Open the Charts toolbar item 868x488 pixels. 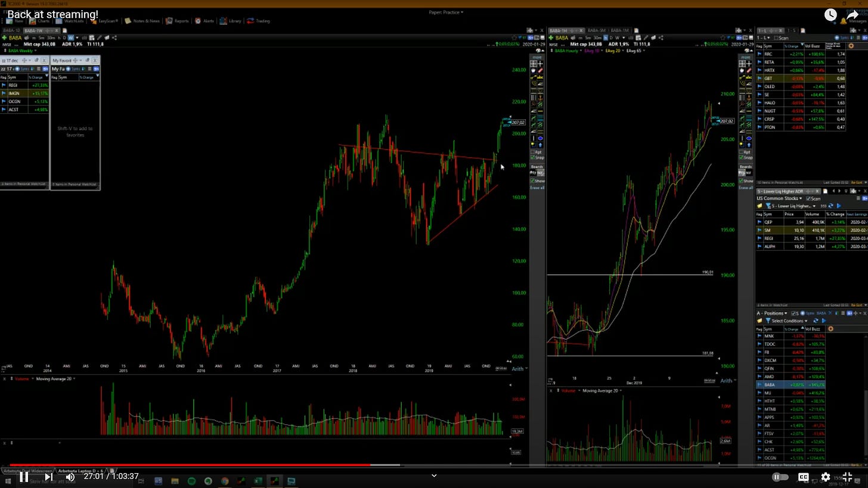pyautogui.click(x=41, y=21)
